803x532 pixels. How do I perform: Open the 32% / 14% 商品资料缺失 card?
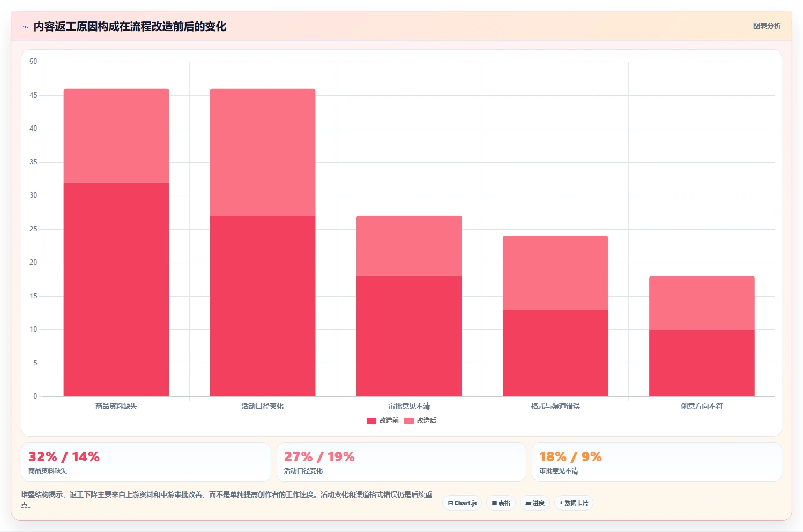coord(146,462)
